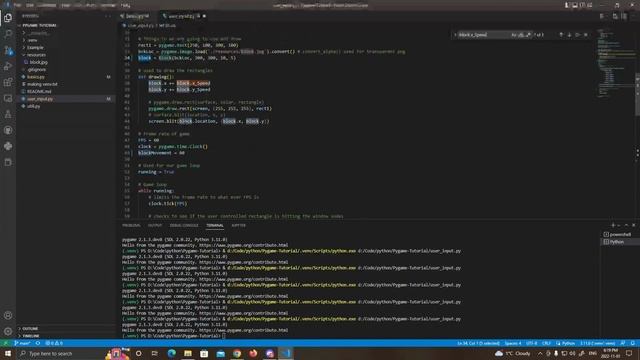Expand the .venv folder in explorer

32,40
